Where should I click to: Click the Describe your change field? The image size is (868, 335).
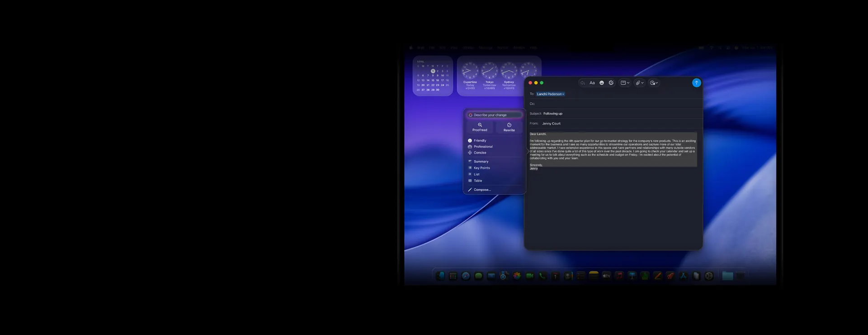[494, 115]
